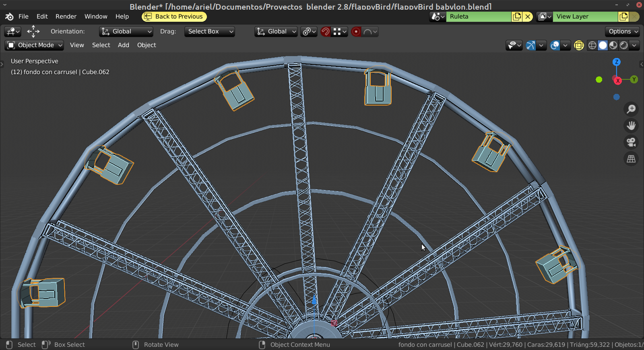The height and width of the screenshot is (350, 644).
Task: Open the viewport View menu
Action: pyautogui.click(x=77, y=45)
